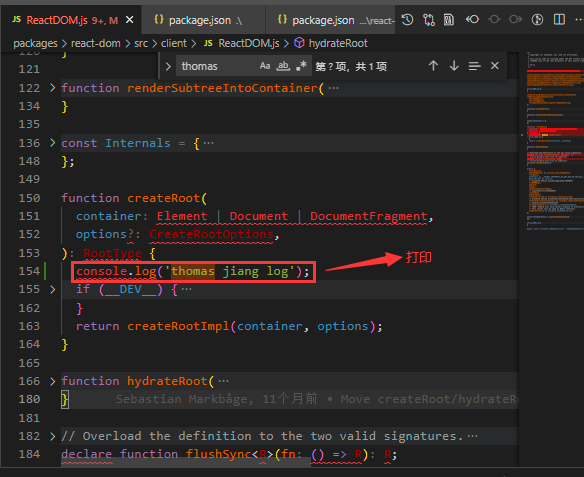Switch to the ReactDOM.js tab
Screen dimensions: 584x477
click(72, 20)
